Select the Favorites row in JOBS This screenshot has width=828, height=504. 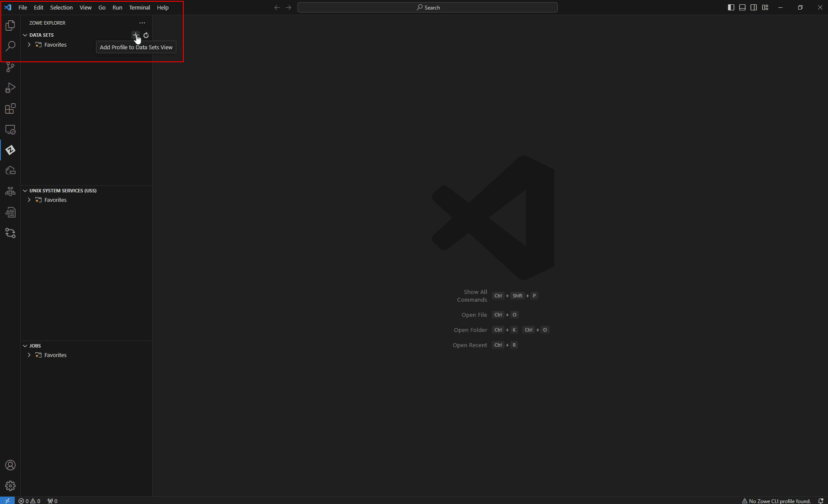86,355
